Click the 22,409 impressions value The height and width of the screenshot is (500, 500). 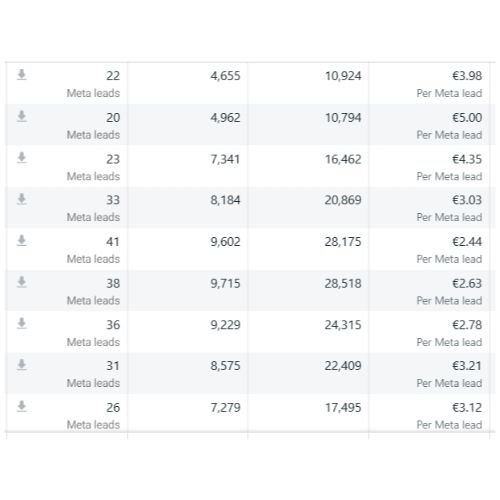[343, 366]
